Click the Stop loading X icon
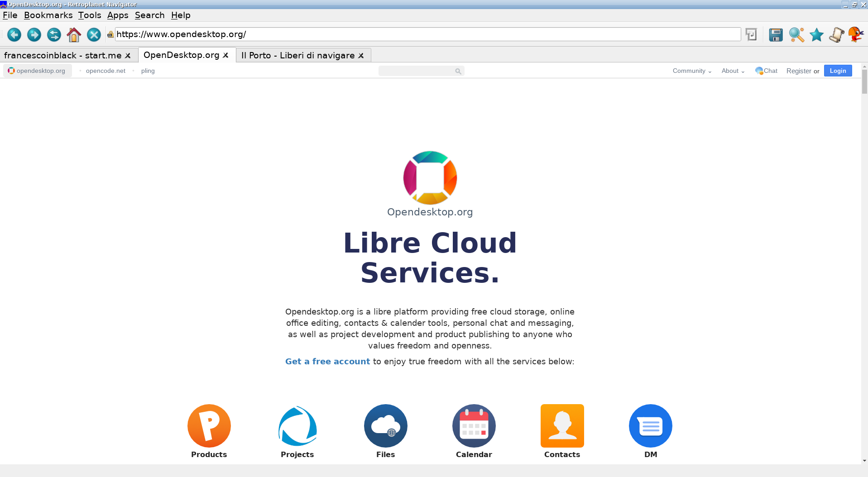The width and height of the screenshot is (868, 477). pyautogui.click(x=94, y=34)
